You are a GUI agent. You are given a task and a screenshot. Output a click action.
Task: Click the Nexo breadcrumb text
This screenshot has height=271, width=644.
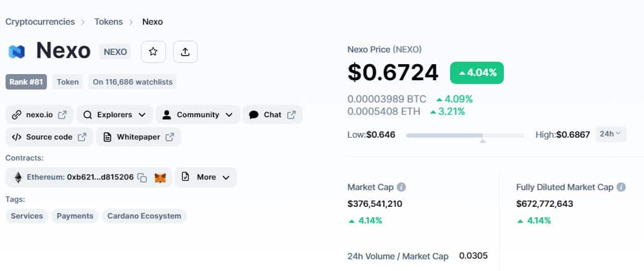153,22
